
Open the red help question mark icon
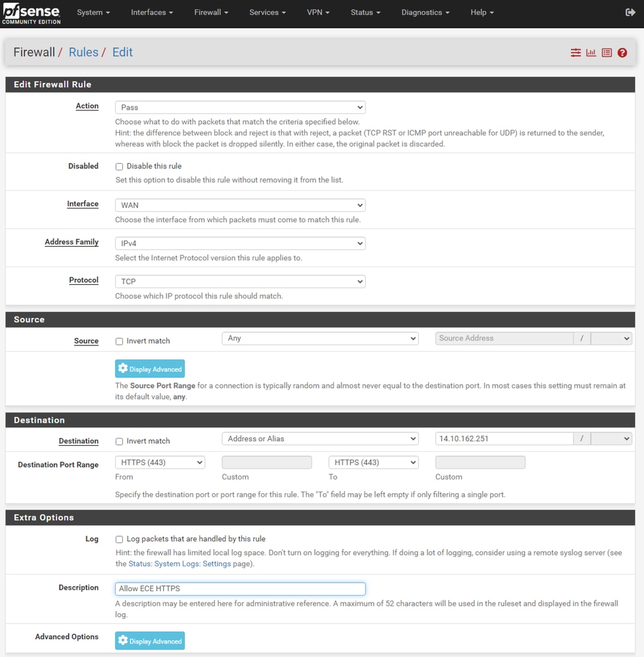[622, 53]
